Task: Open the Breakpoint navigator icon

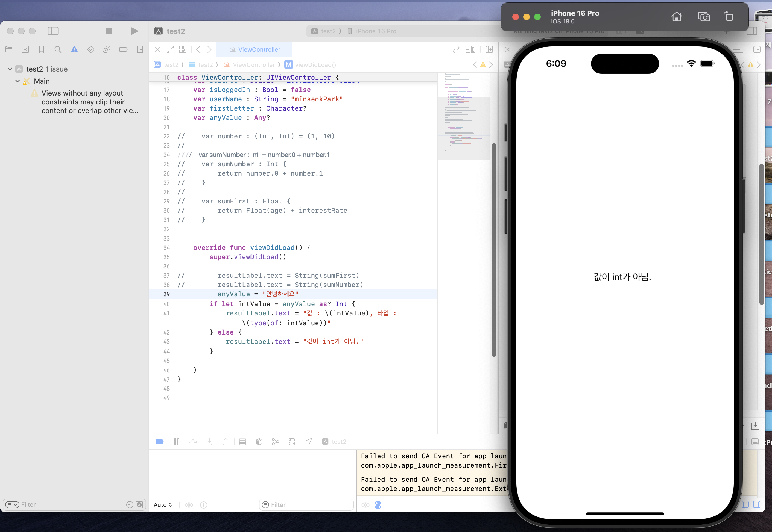Action: [x=124, y=50]
